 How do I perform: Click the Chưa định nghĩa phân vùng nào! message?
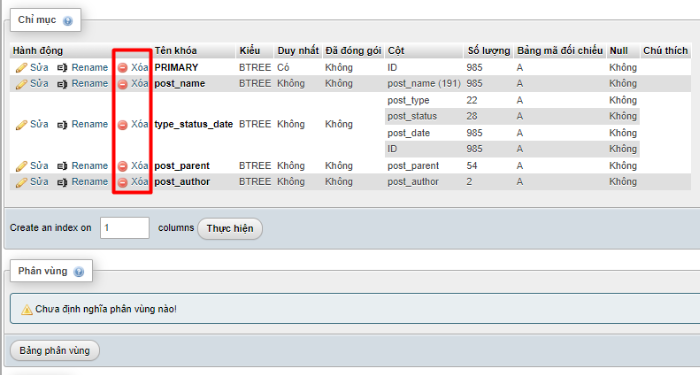pyautogui.click(x=106, y=309)
